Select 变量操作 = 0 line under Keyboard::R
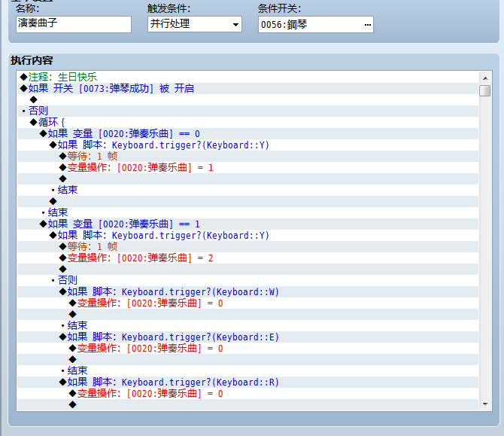This screenshot has height=436, width=504. click(x=247, y=394)
